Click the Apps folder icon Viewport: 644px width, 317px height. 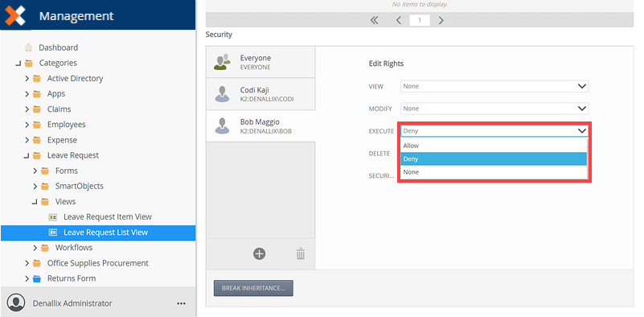(x=36, y=94)
